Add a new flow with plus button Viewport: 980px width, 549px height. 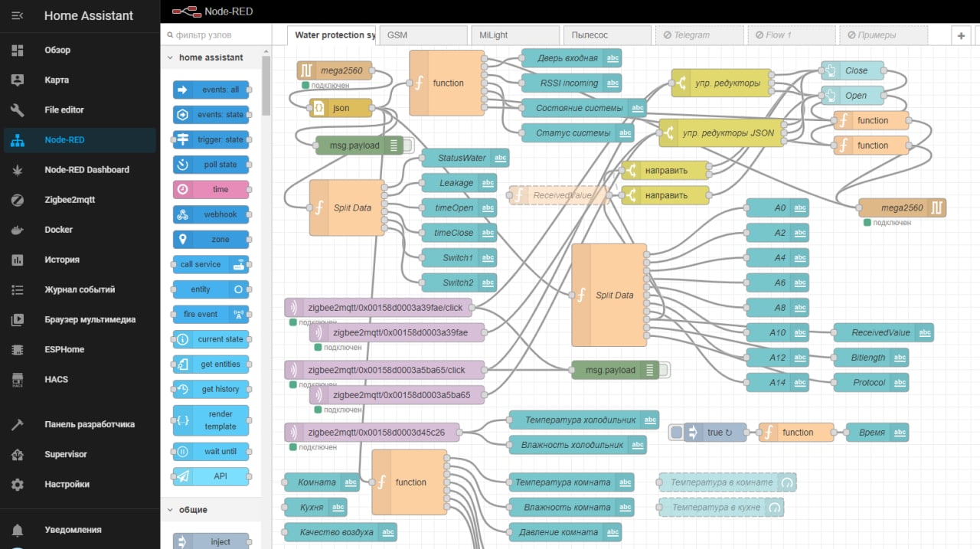(x=961, y=35)
